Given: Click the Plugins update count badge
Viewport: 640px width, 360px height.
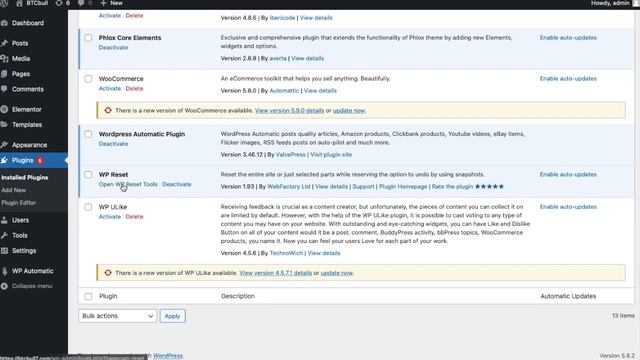Looking at the screenshot, I should coord(40,161).
